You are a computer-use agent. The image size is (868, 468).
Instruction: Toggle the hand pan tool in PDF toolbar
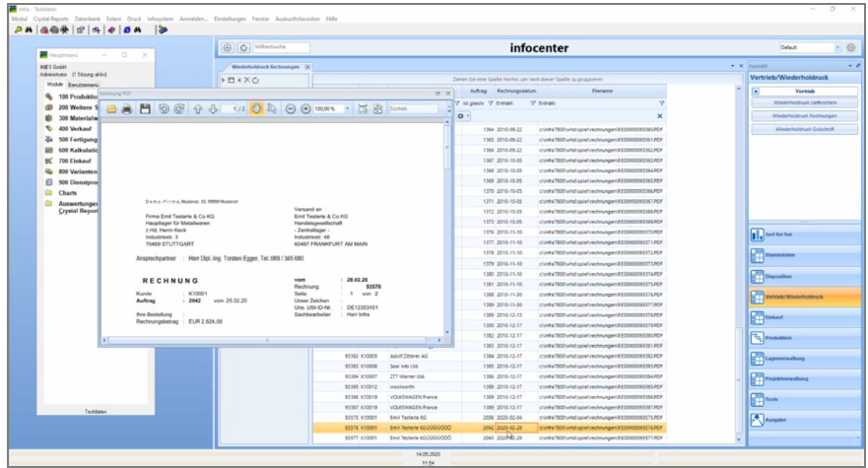pyautogui.click(x=256, y=108)
